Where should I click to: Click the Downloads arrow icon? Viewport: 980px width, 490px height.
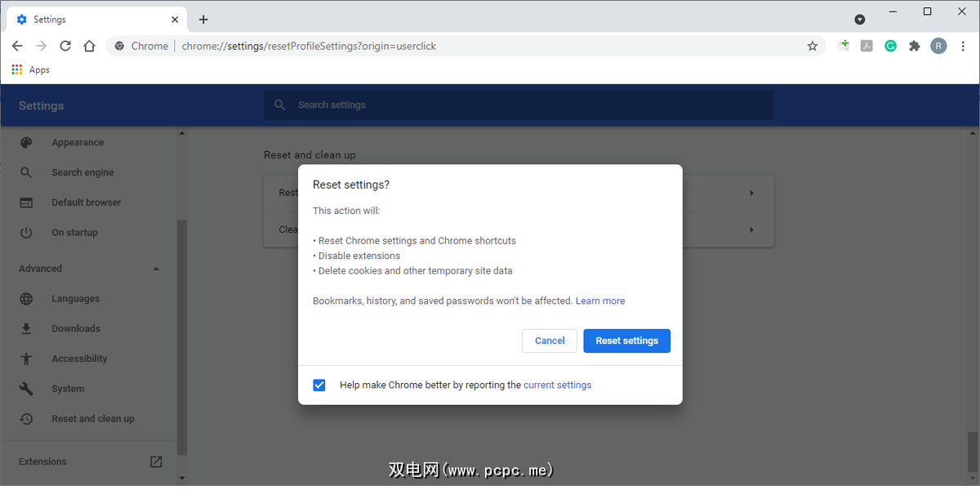26,328
